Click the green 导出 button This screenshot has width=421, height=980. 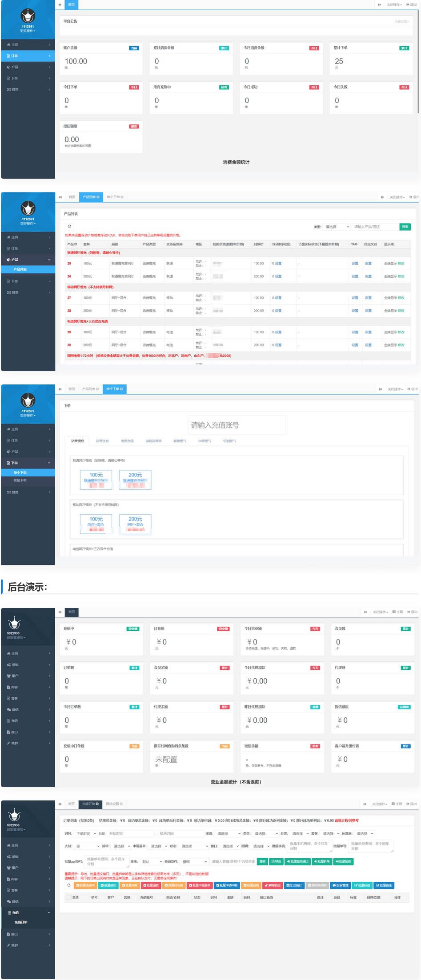pos(276,861)
